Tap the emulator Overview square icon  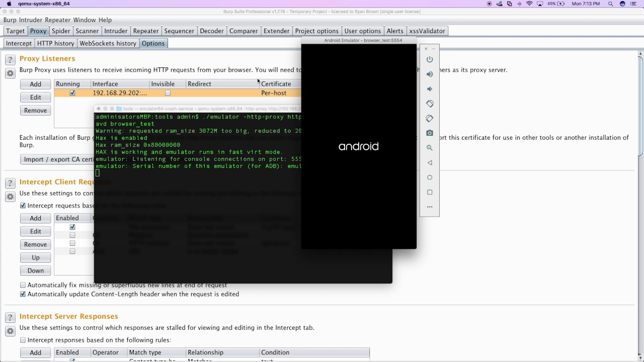[x=430, y=192]
